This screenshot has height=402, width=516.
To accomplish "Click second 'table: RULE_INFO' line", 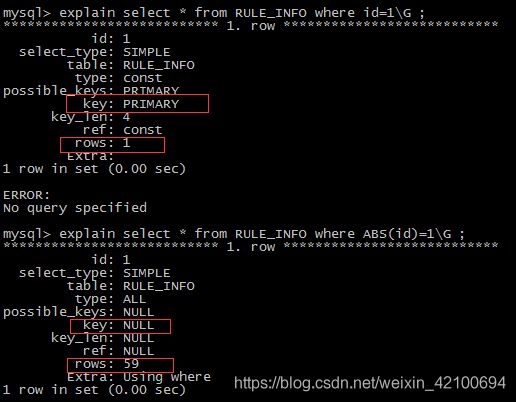I will pyautogui.click(x=131, y=286).
